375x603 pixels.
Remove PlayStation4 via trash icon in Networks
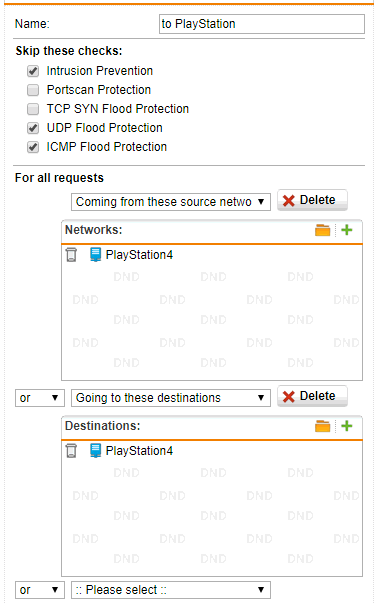click(71, 255)
